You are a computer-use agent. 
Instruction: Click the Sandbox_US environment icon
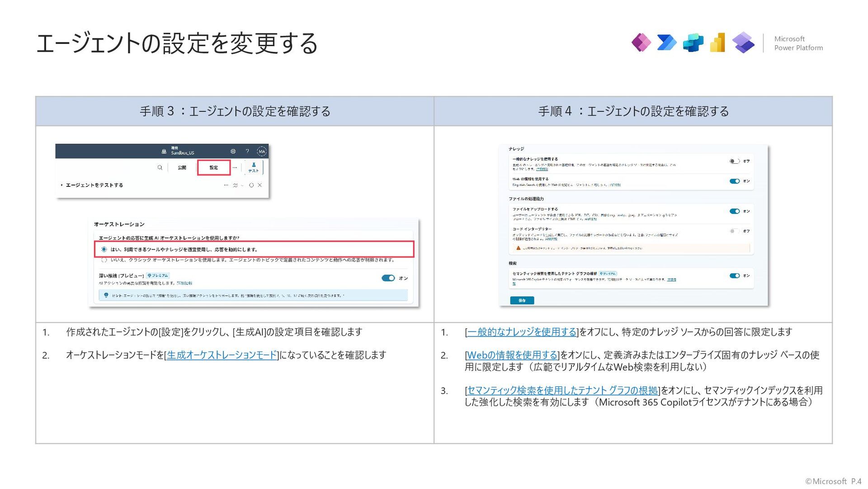[x=164, y=152]
